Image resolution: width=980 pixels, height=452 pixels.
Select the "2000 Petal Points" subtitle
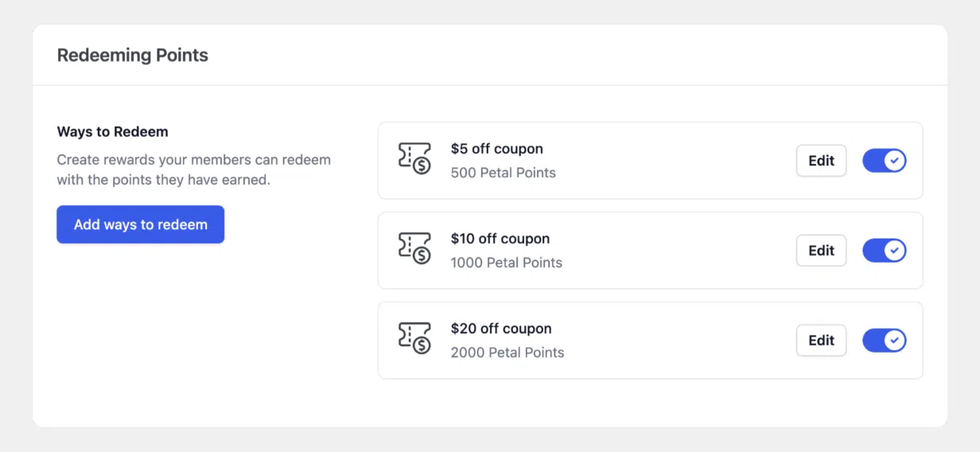(x=507, y=353)
